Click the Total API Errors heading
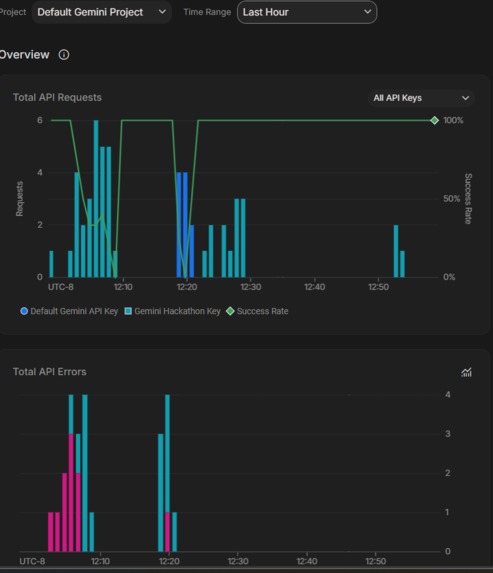The image size is (493, 573). pyautogui.click(x=50, y=372)
